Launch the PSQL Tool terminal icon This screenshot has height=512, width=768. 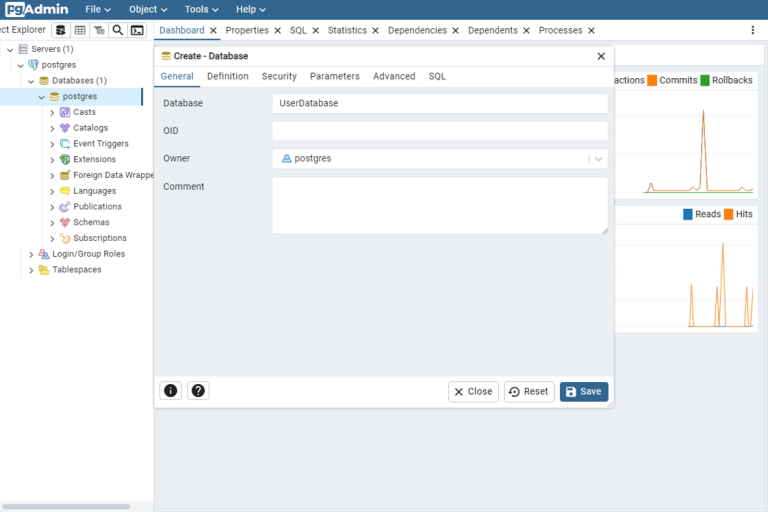[137, 30]
